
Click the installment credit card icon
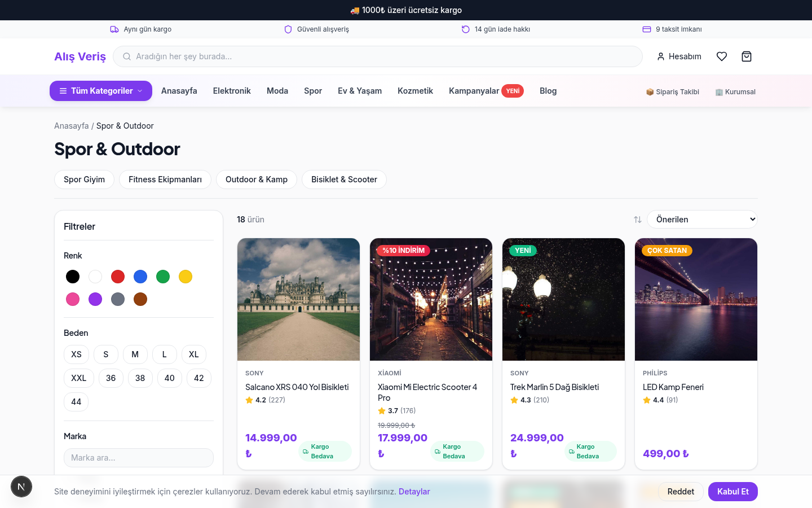[647, 29]
